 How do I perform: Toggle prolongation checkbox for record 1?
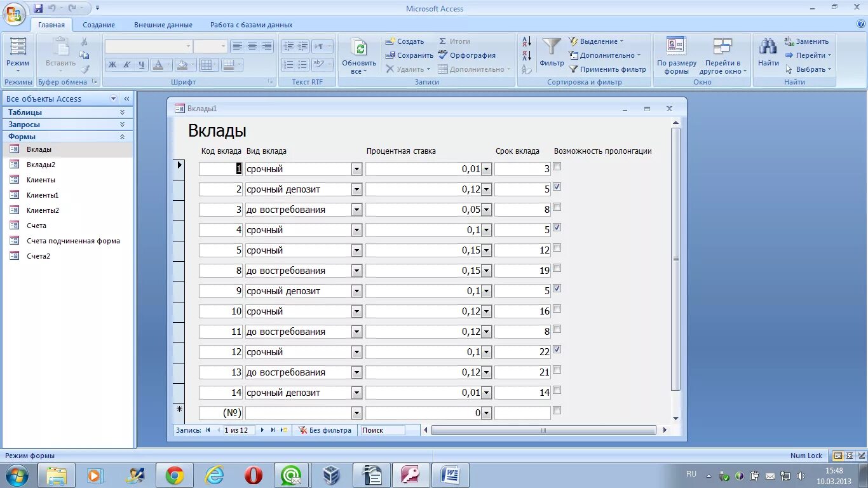coord(557,166)
